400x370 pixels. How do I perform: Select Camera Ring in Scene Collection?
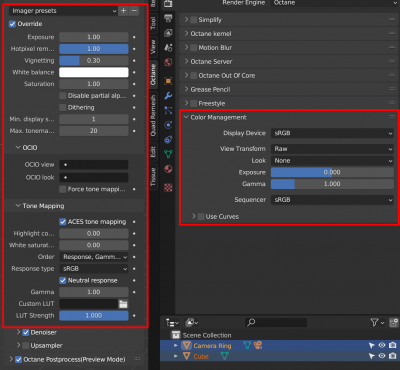pyautogui.click(x=212, y=346)
